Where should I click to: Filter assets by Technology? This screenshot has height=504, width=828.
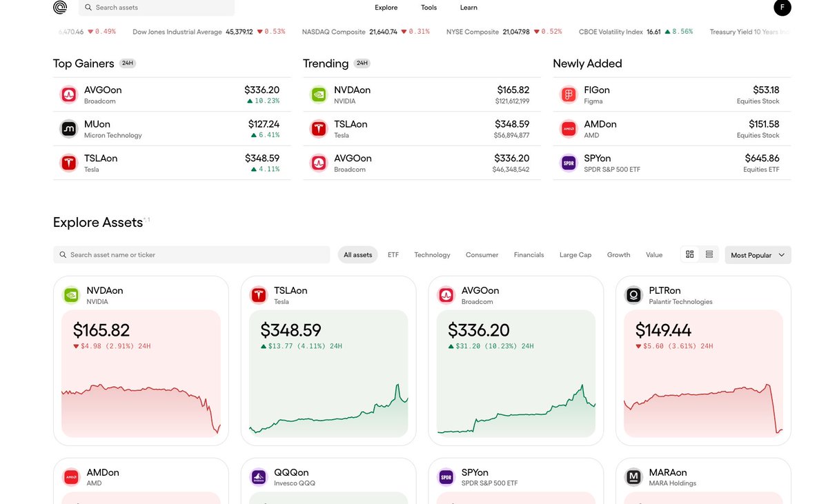pos(432,255)
